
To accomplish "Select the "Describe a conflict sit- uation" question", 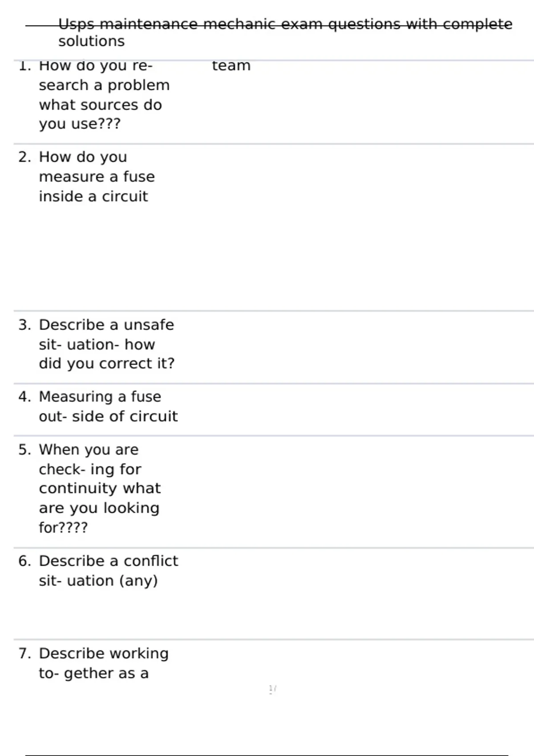I will pyautogui.click(x=108, y=571).
